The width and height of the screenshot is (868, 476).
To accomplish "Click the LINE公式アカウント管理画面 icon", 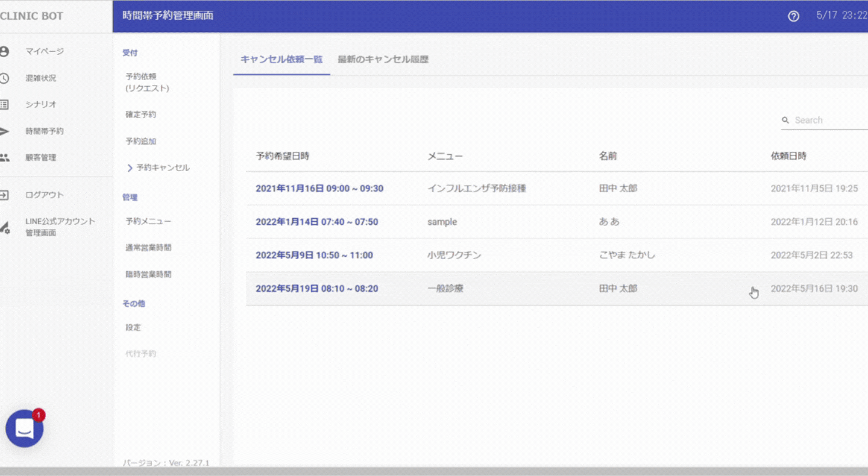I will point(5,227).
